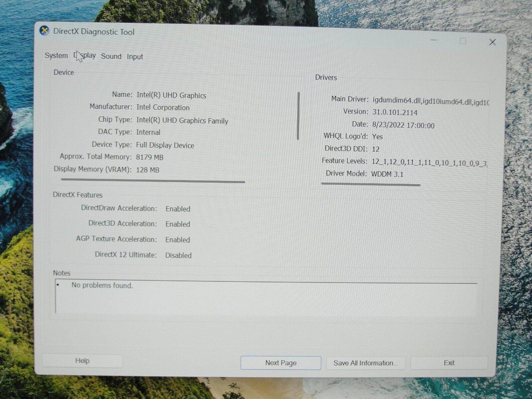
Task: Click Save All Information button
Action: 366,363
